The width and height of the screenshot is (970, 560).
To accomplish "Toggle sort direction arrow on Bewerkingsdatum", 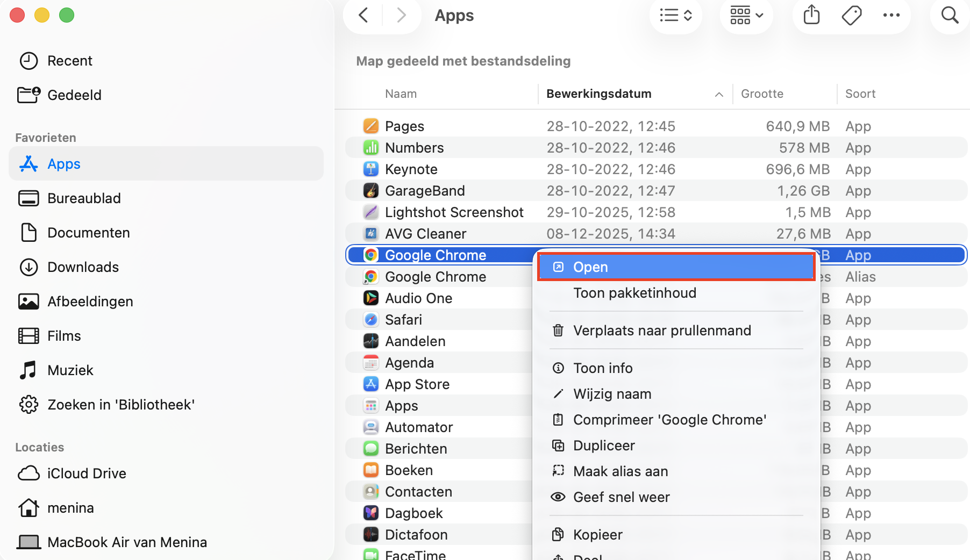I will pos(719,95).
